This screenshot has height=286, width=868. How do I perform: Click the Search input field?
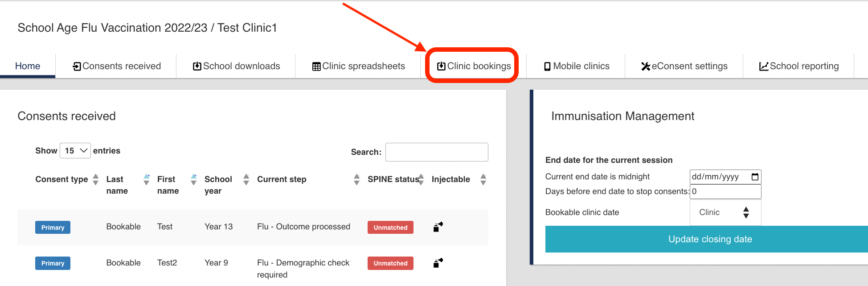437,152
